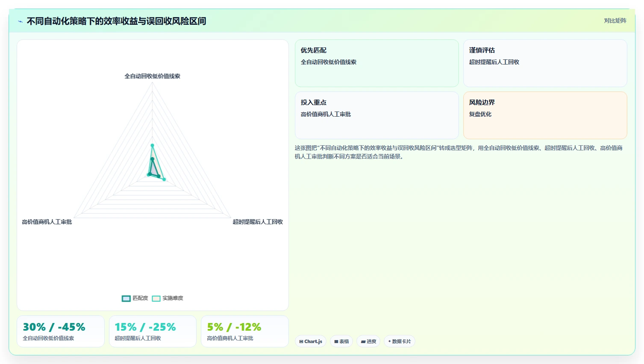The image size is (644, 364).
Task: Click the header icon beside the dashboard title
Action: tap(20, 21)
